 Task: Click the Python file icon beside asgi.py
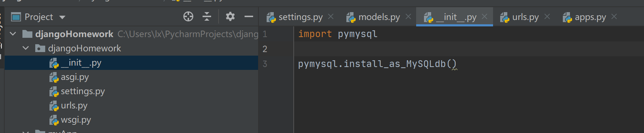click(x=54, y=77)
